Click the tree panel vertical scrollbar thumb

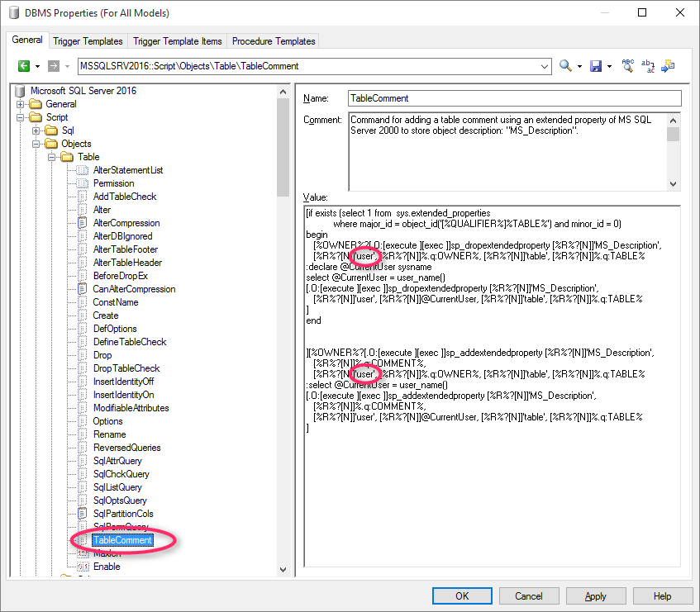pyautogui.click(x=283, y=147)
